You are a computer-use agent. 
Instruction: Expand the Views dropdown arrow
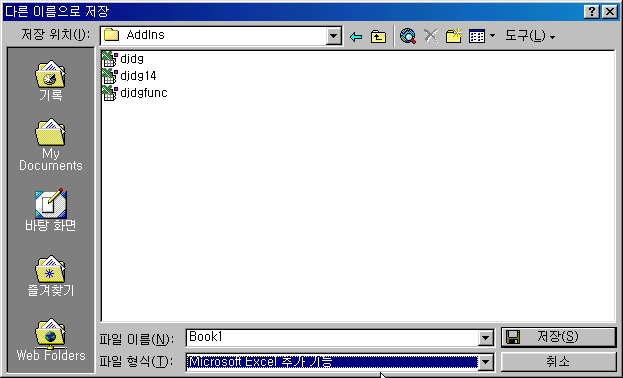(x=493, y=36)
